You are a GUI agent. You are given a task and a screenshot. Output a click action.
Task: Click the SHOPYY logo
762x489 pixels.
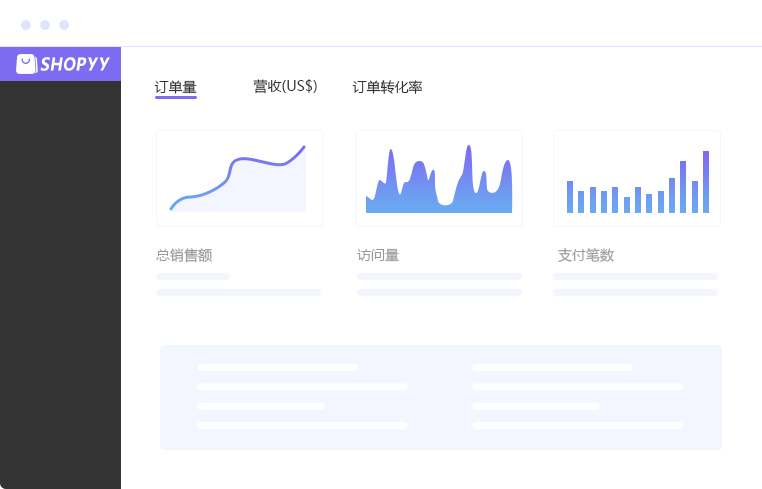tap(63, 64)
